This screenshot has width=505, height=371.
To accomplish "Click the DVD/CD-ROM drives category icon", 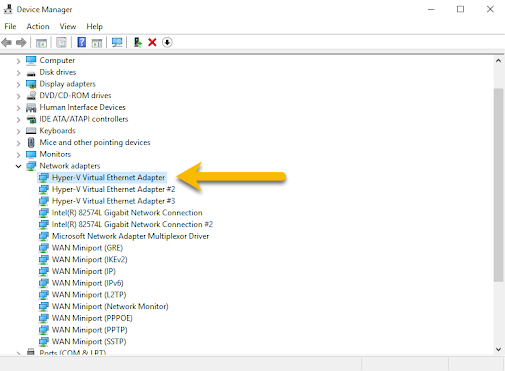I will [x=31, y=96].
